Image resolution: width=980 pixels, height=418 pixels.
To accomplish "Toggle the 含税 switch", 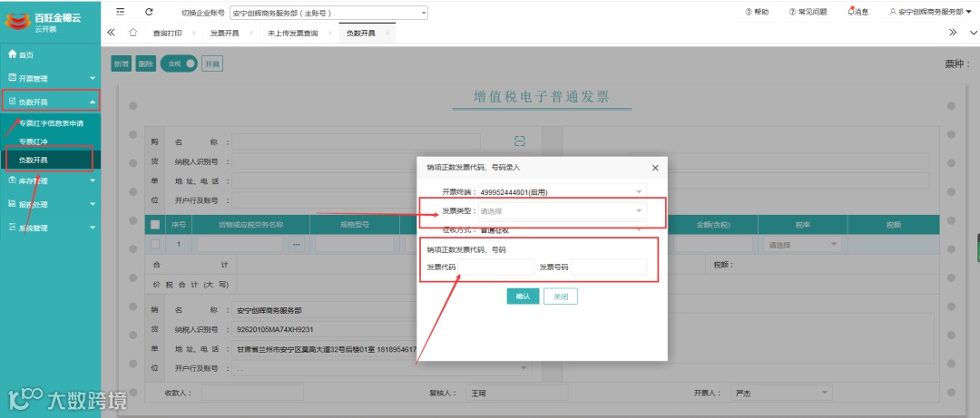I will pos(179,63).
